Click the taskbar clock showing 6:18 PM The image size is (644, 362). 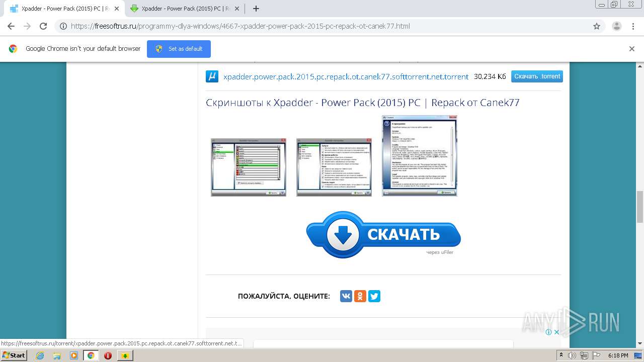[x=618, y=355]
